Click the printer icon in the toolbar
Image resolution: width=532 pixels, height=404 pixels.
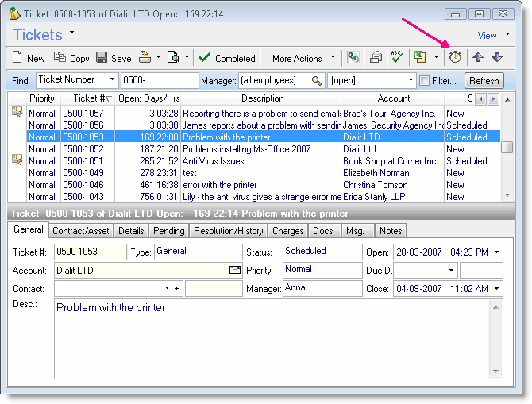[145, 58]
